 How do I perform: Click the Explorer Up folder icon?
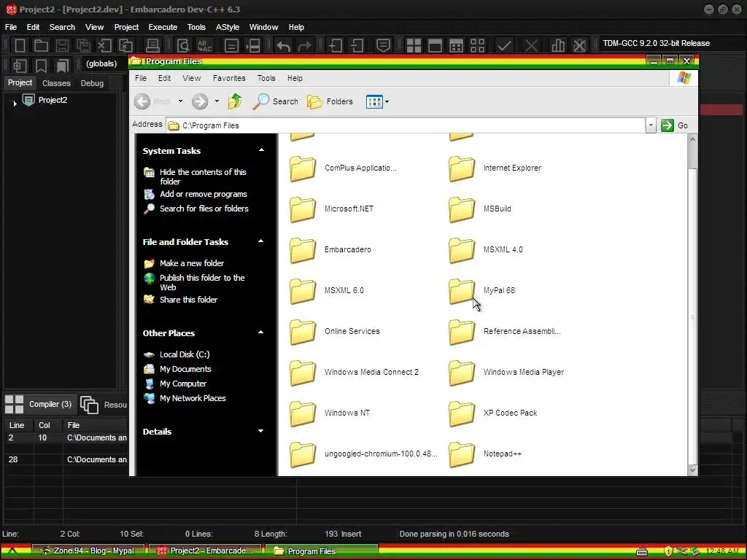click(235, 101)
